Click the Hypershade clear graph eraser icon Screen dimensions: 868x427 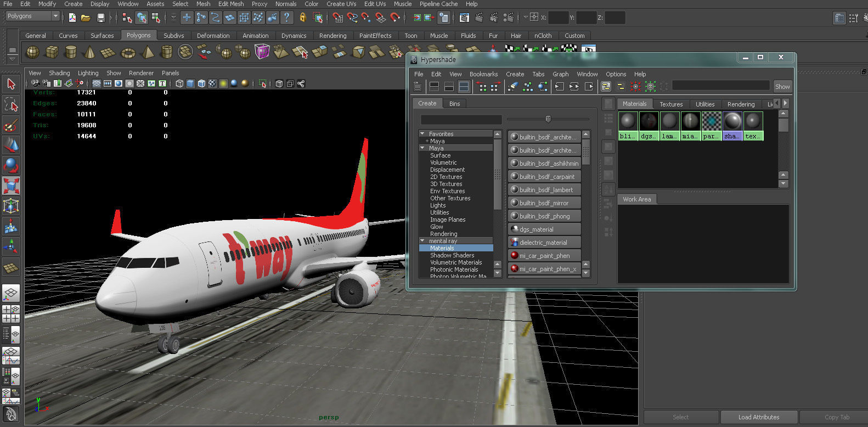[x=512, y=86]
